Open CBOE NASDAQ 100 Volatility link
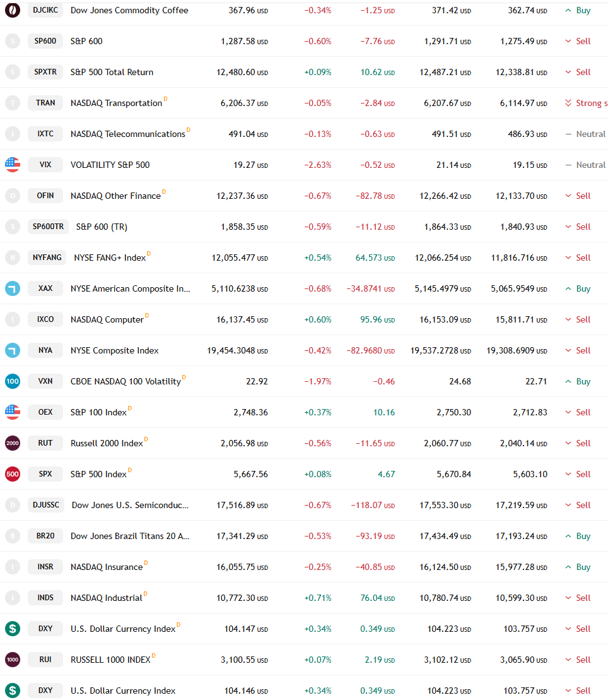The width and height of the screenshot is (608, 700). pos(126,382)
